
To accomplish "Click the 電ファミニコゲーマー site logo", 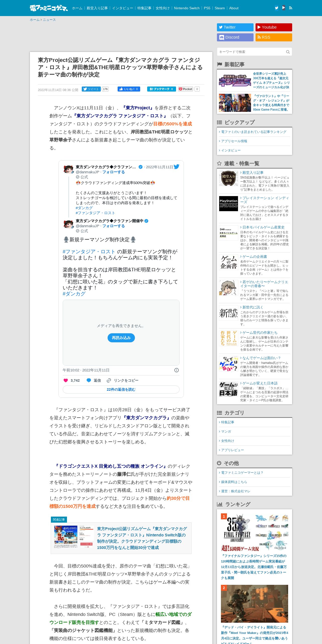I will pos(49,8).
